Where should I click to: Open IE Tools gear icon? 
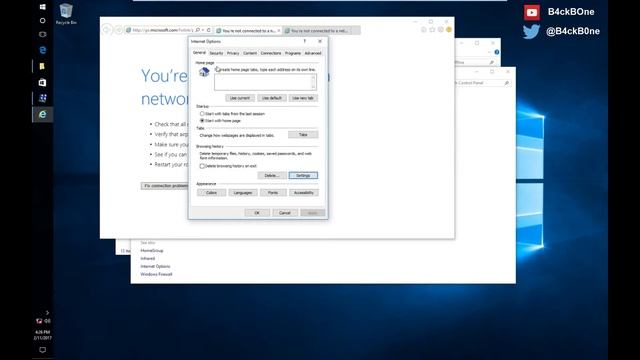coord(440,30)
